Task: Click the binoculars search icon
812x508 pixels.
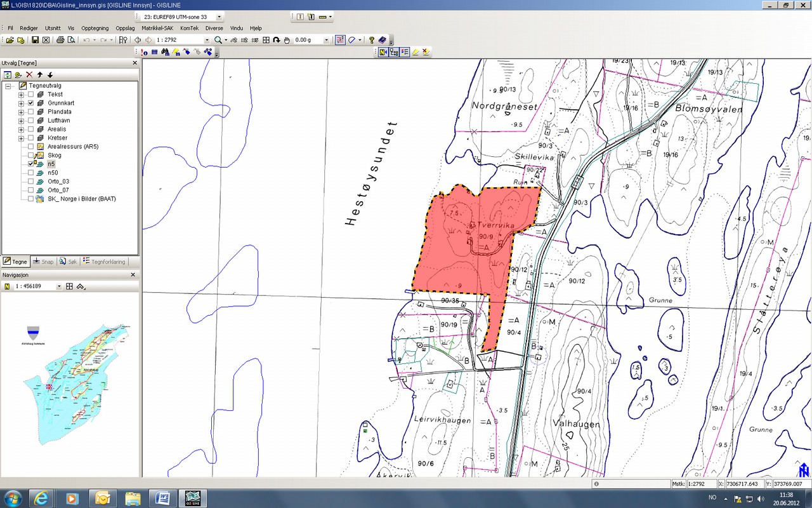Action: coord(165,52)
